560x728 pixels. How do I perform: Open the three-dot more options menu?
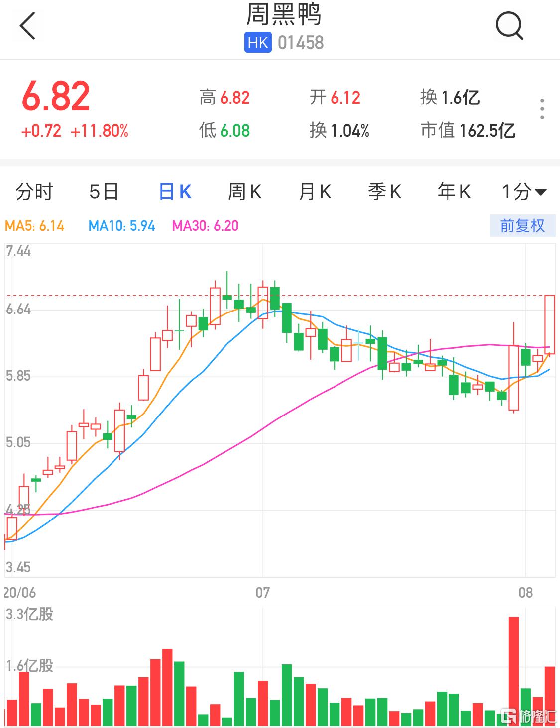click(x=542, y=109)
